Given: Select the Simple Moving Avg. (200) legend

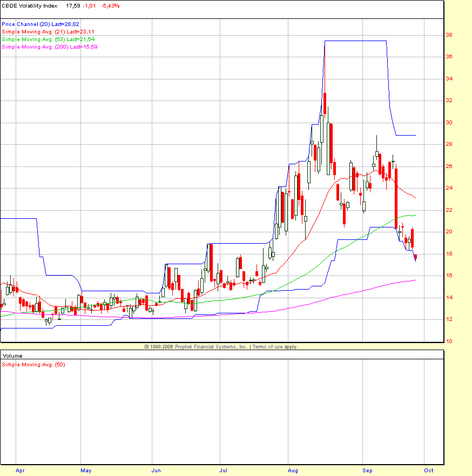Looking at the screenshot, I should tap(50, 47).
